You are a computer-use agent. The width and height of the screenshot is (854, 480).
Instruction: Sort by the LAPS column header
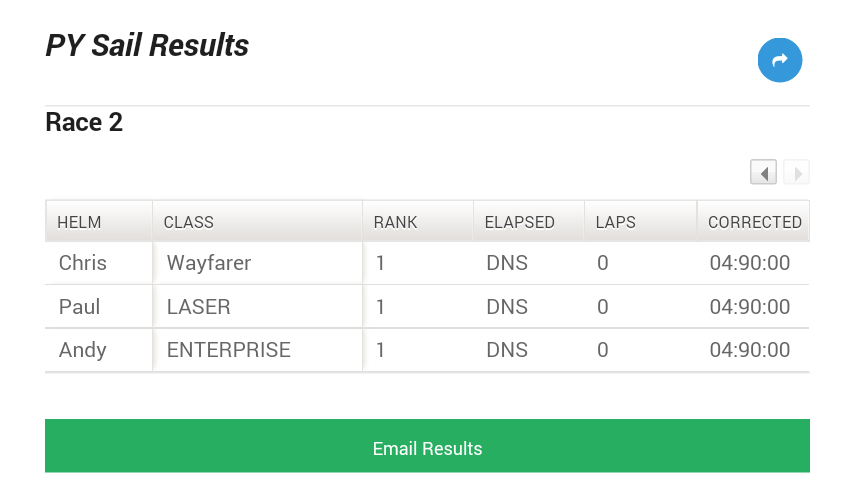point(616,222)
